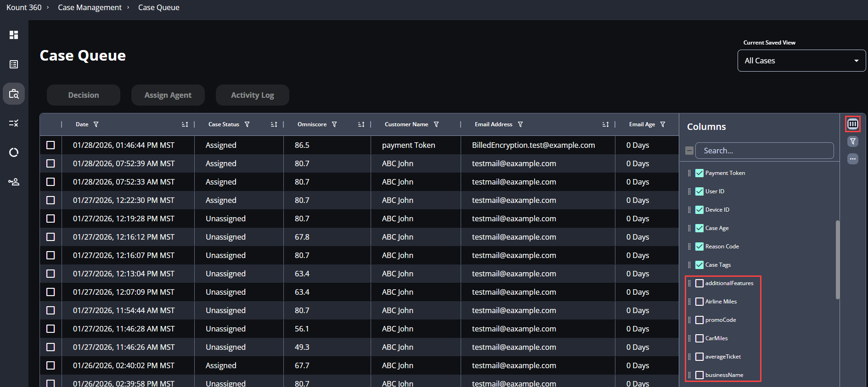Filter the Email Address column
This screenshot has height=387, width=868.
coord(520,124)
